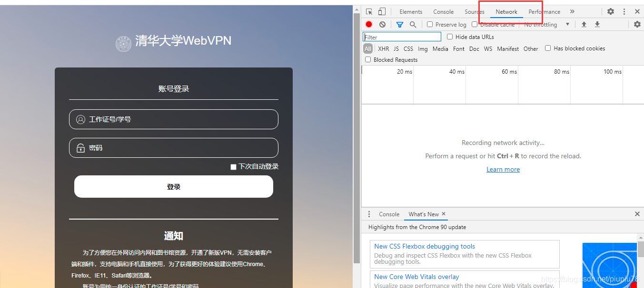Select the Network tab
Image resolution: width=644 pixels, height=288 pixels.
(x=506, y=12)
